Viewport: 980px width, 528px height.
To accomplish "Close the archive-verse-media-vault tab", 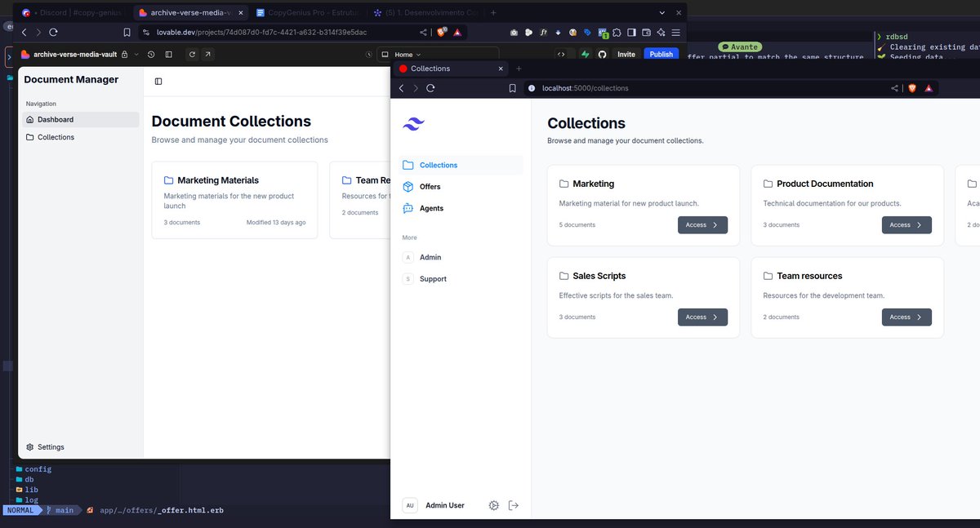I will coord(240,13).
